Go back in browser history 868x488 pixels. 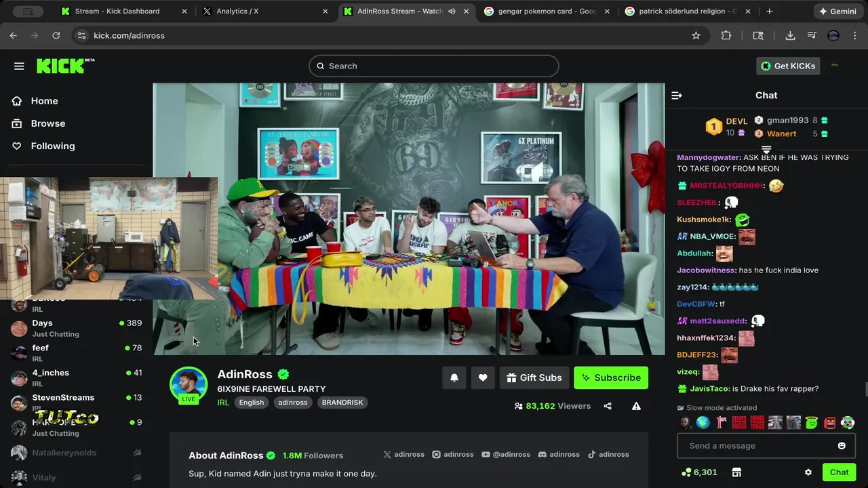coord(14,35)
